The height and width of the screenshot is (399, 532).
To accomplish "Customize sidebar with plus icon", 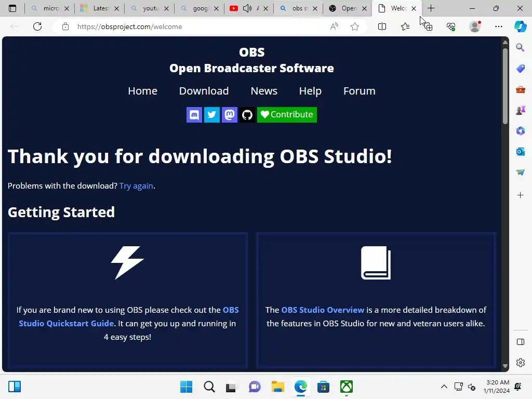I will 520,195.
